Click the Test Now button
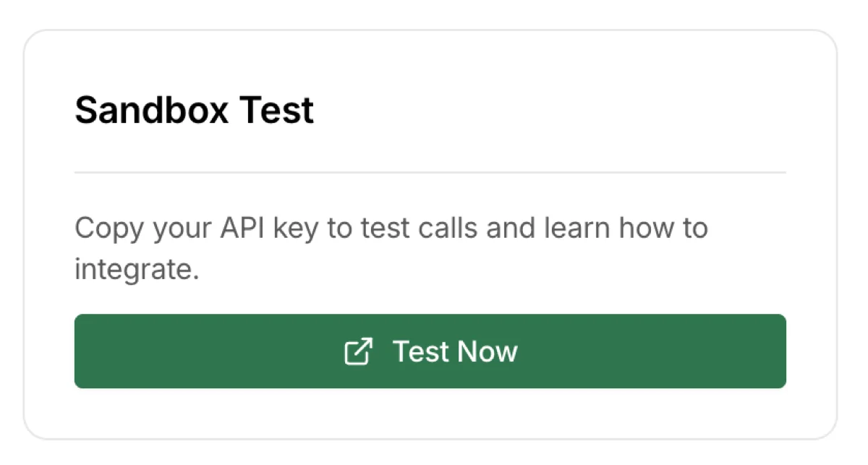 click(x=430, y=351)
